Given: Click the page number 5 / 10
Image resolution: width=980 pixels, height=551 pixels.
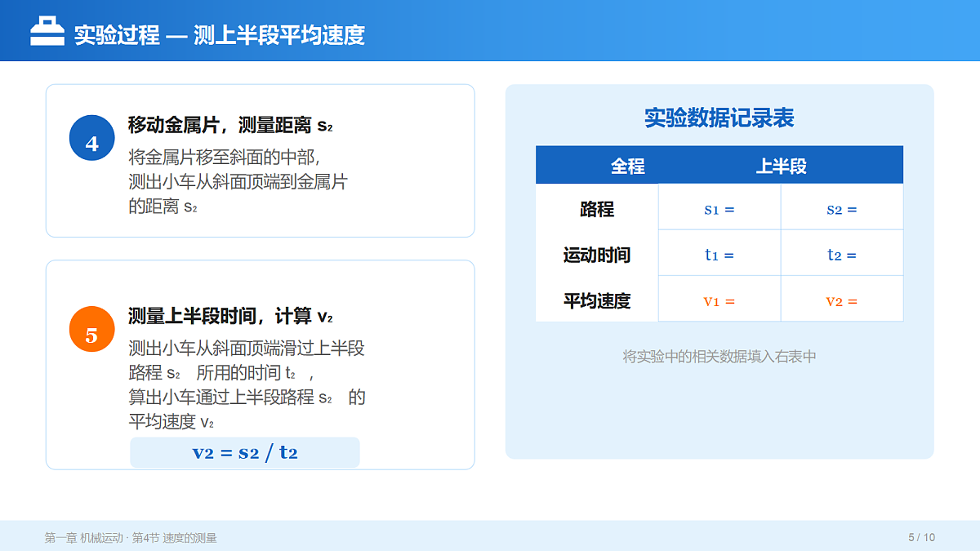Looking at the screenshot, I should [x=921, y=537].
